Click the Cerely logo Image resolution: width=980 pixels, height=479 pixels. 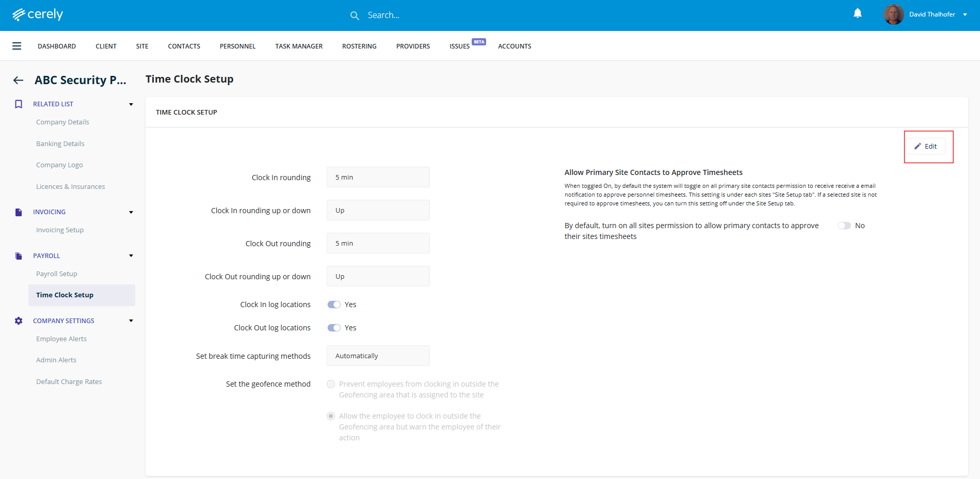click(x=38, y=14)
